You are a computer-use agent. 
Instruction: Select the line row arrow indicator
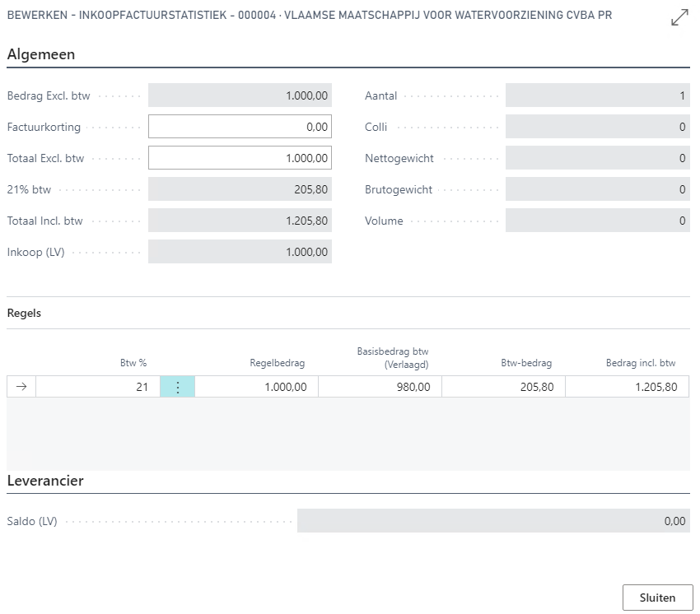[x=21, y=387]
